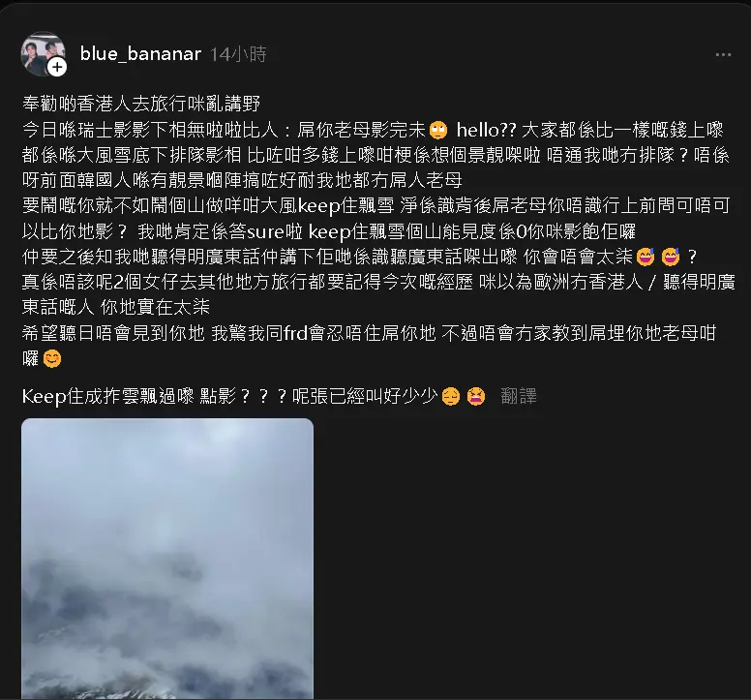
Task: Click the pensive emoji after 好少少
Action: click(x=451, y=396)
